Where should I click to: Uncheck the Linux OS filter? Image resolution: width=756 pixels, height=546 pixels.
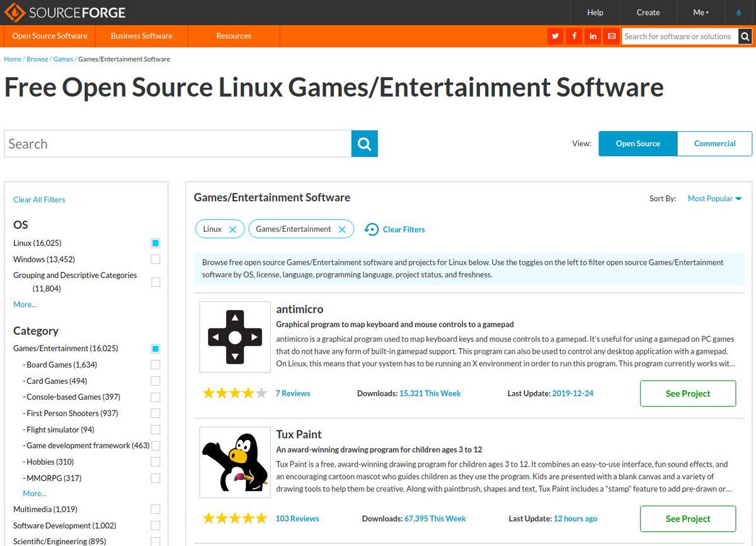coord(156,243)
